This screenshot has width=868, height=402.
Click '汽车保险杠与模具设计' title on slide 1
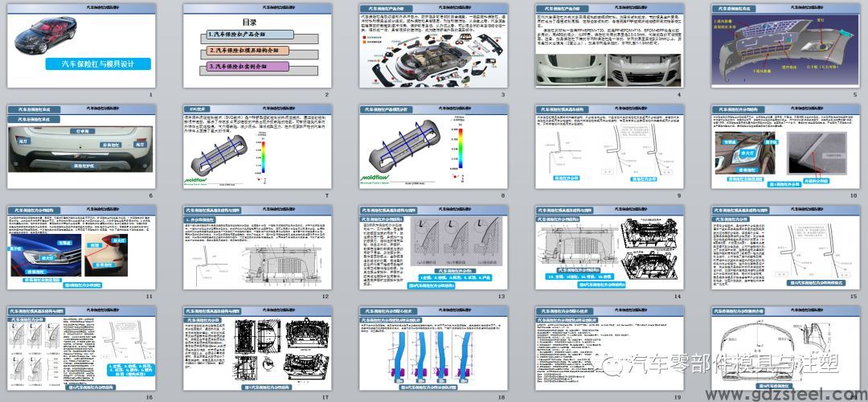click(x=98, y=64)
